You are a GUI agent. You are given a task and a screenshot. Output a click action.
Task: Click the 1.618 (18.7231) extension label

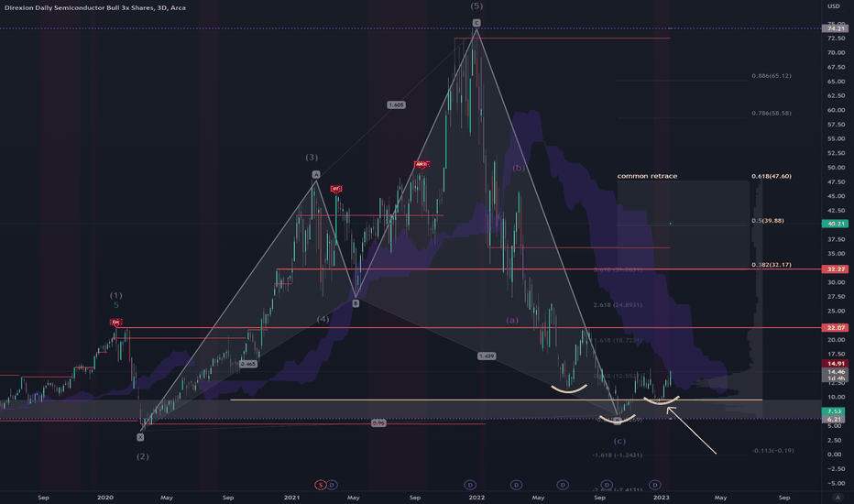pos(618,341)
